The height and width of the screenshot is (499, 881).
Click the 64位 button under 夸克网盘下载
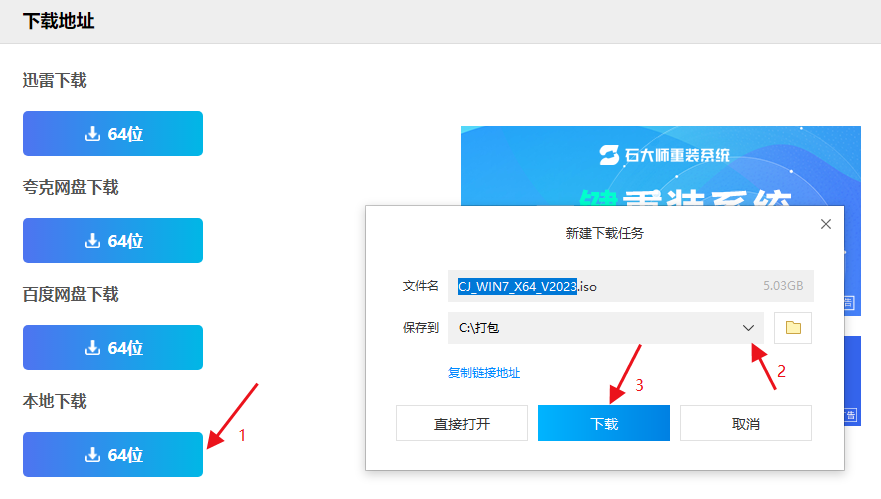pos(113,241)
